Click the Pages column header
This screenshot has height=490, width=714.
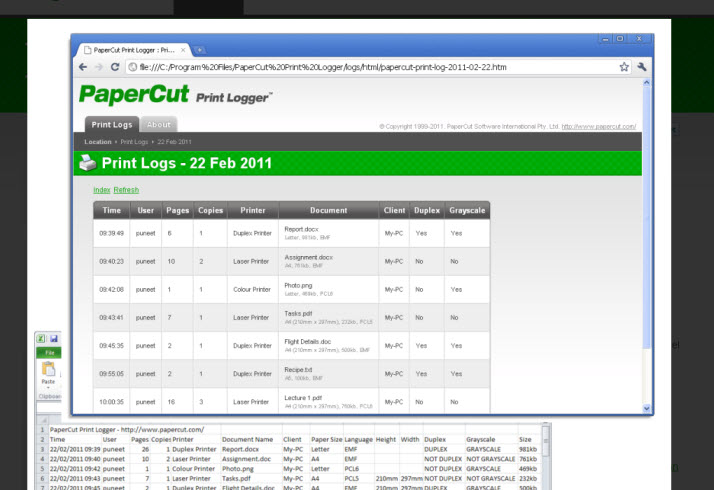point(178,210)
